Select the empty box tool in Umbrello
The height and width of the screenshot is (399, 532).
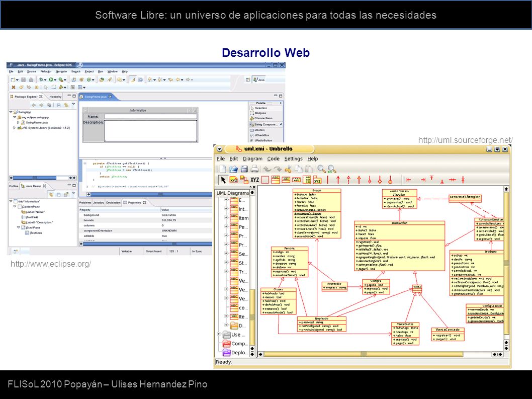coord(265,180)
